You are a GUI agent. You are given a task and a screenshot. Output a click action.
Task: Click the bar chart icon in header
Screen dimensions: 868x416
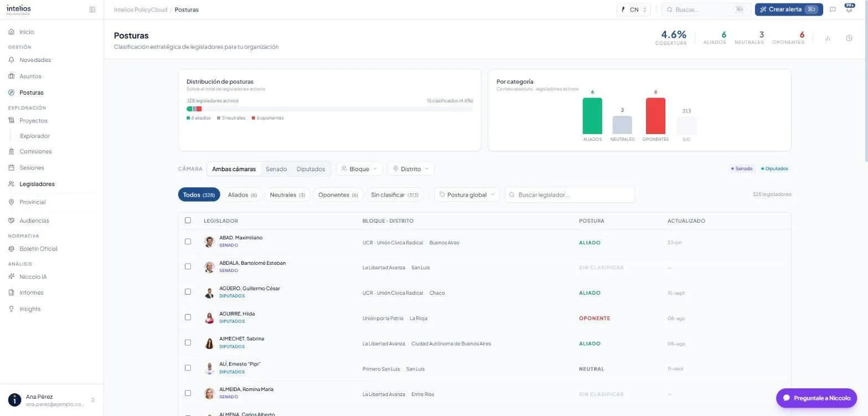tap(828, 38)
